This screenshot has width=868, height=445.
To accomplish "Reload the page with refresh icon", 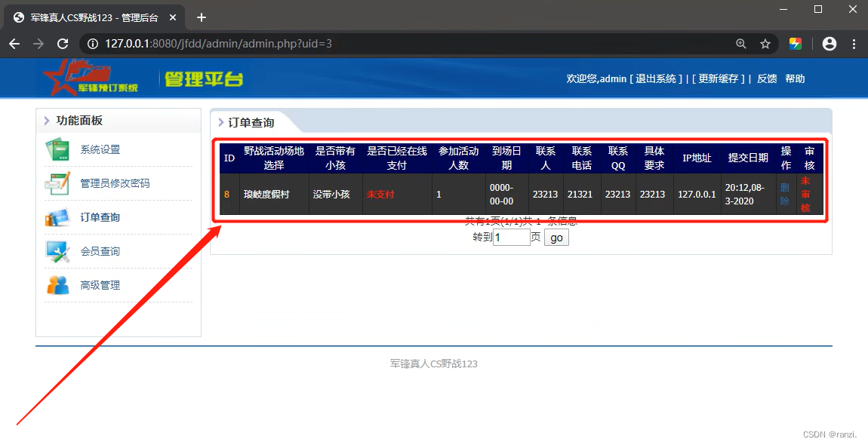I will point(63,44).
